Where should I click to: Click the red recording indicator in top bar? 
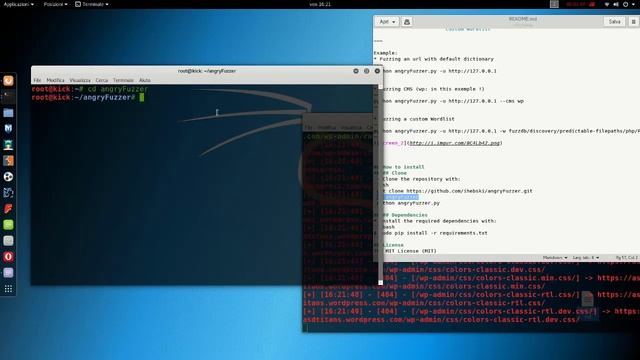click(580, 4)
